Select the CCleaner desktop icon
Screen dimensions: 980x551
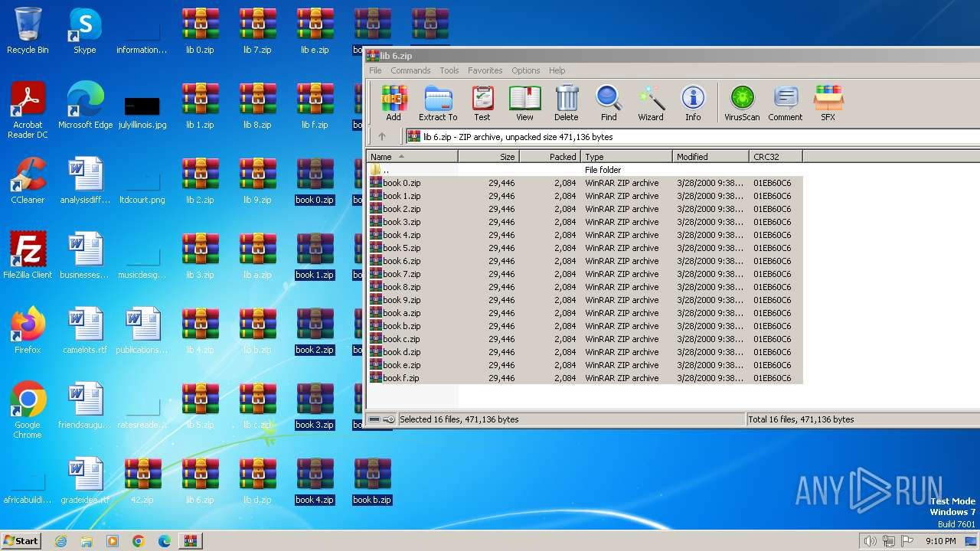click(x=28, y=181)
